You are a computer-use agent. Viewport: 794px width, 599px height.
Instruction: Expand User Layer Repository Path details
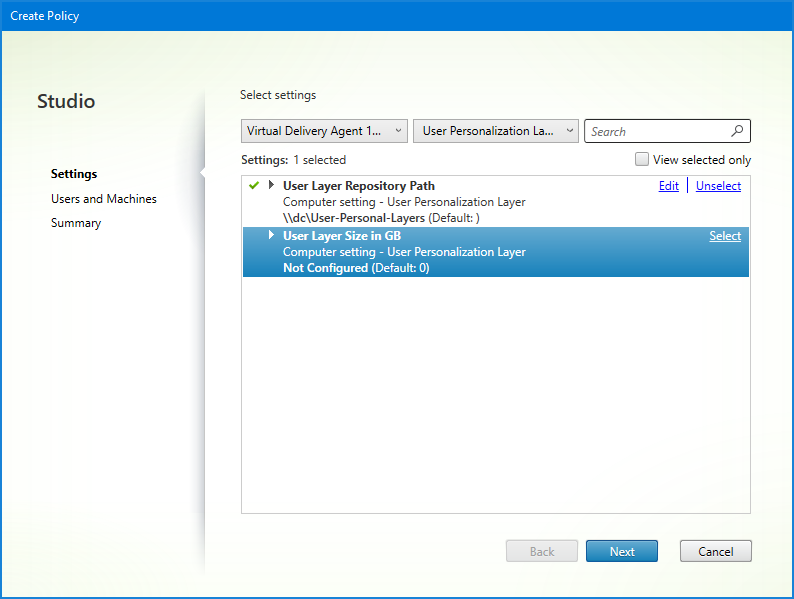click(271, 186)
